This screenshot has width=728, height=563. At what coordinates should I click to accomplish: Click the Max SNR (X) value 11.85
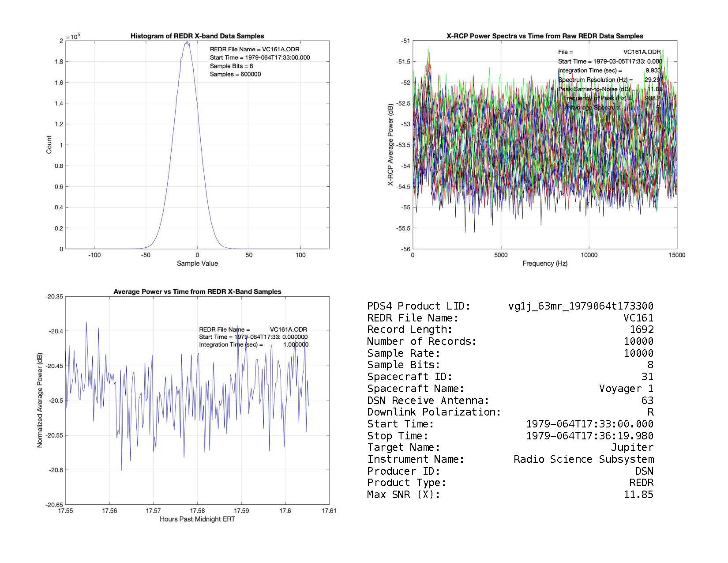[638, 495]
